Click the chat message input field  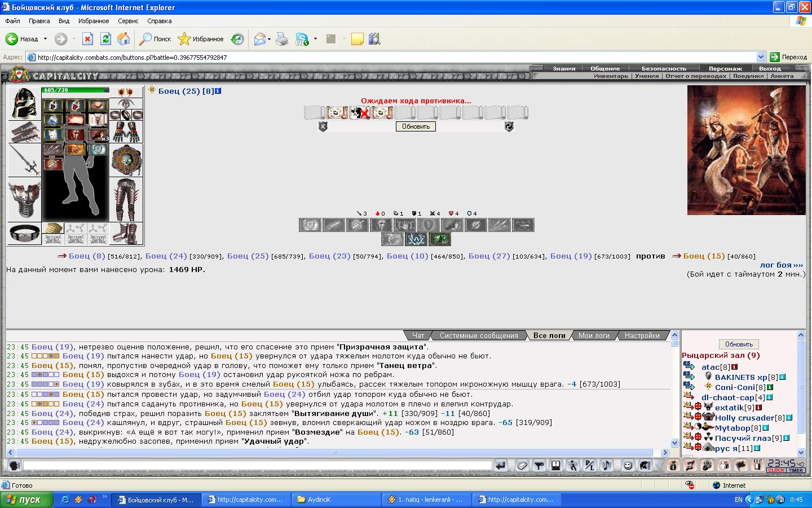click(258, 466)
